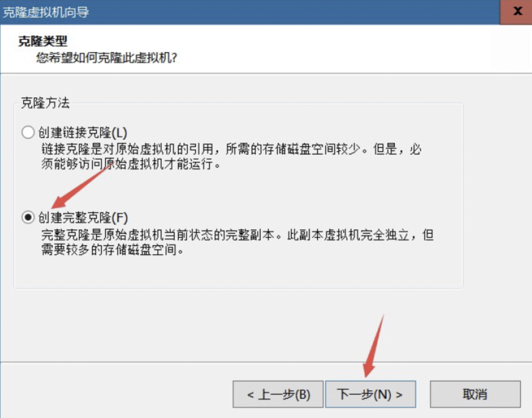This screenshot has width=532, height=418.
Task: Proceed with the 下一步(N) button
Action: pyautogui.click(x=370, y=394)
